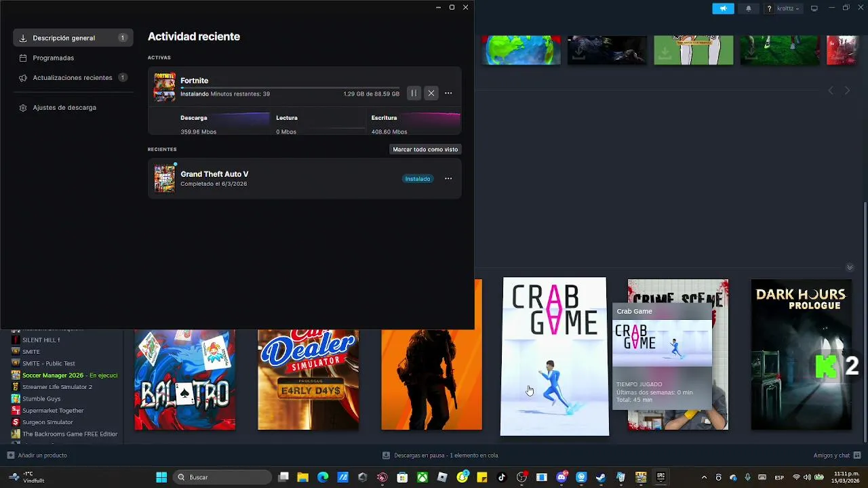
Task: Open Actualizaciones recientes section
Action: click(73, 77)
